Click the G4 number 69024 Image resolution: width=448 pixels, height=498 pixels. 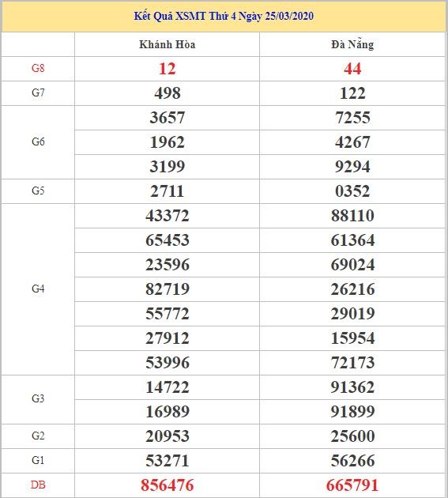tap(352, 265)
